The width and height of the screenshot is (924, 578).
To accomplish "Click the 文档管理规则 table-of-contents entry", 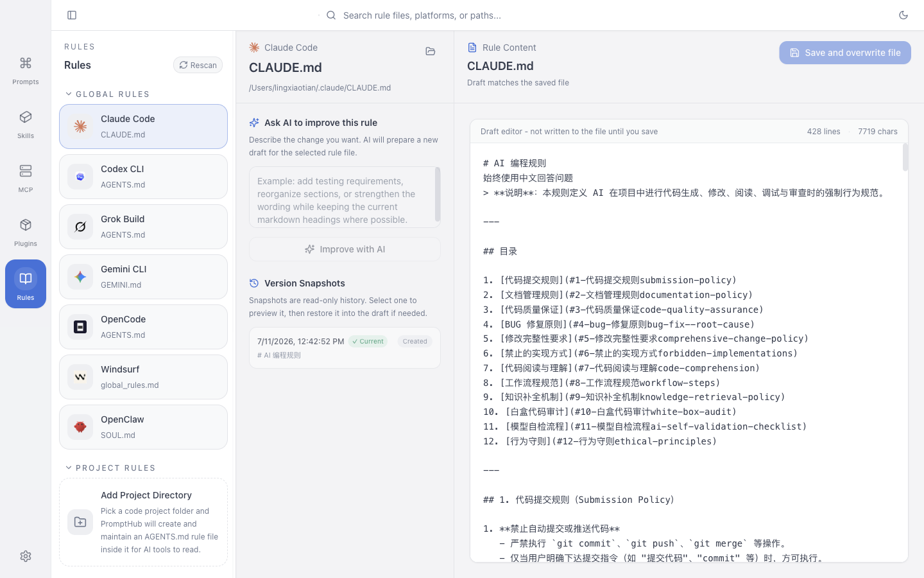I will pyautogui.click(x=618, y=295).
